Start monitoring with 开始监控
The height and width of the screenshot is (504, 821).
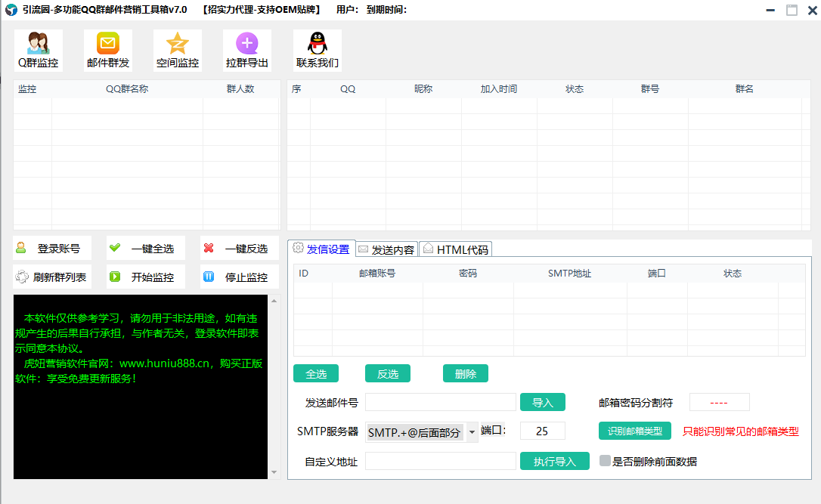click(x=146, y=277)
